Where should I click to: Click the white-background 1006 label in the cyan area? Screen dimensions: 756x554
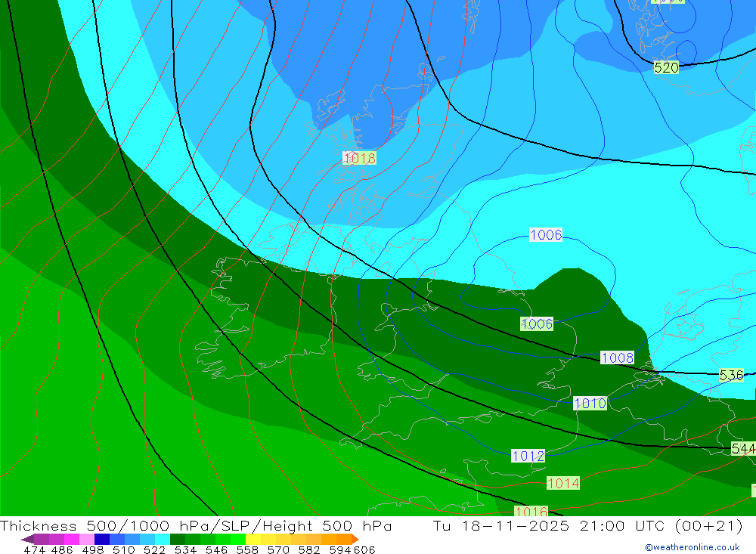pos(546,235)
